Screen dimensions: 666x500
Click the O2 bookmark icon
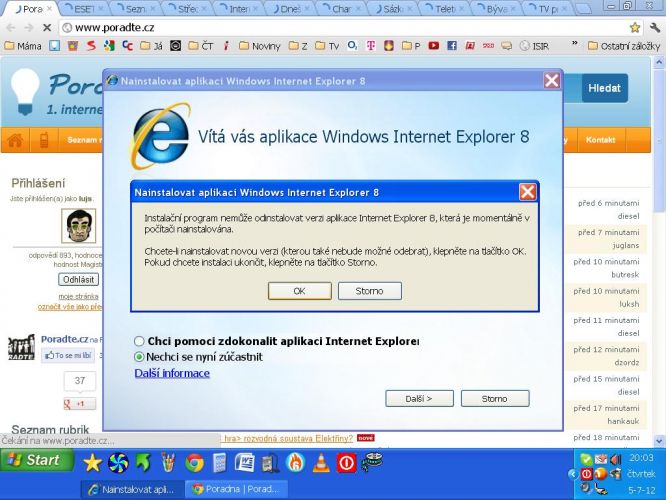click(352, 45)
